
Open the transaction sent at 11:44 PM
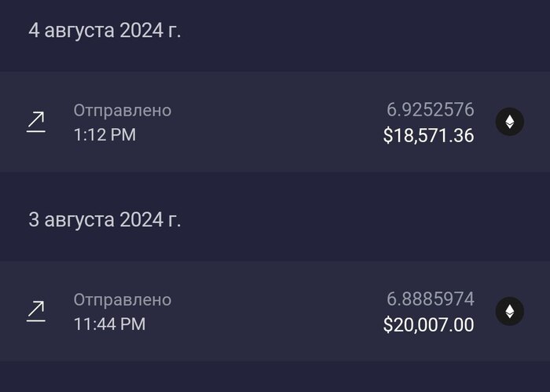pyautogui.click(x=275, y=311)
